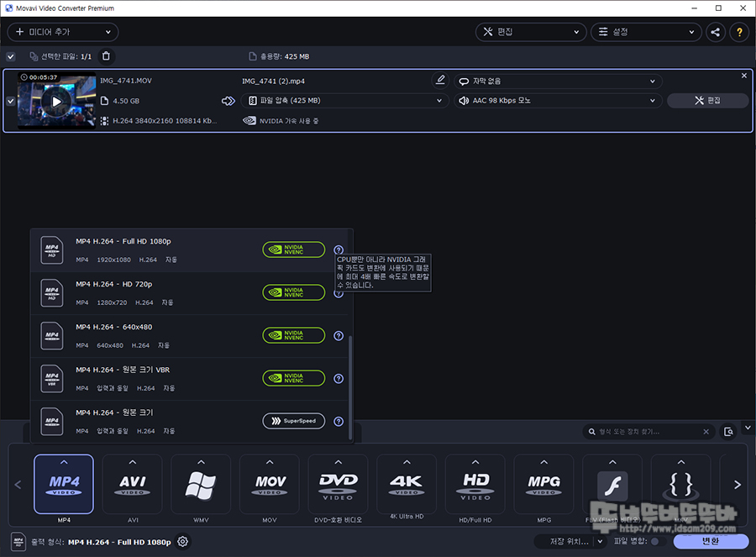Toggle the select-all files checkbox

11,56
